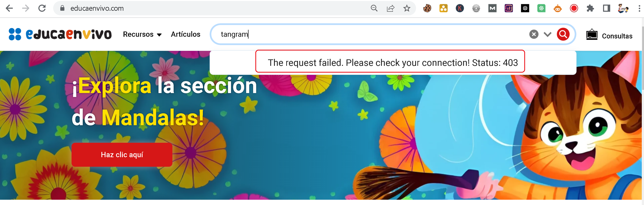The height and width of the screenshot is (205, 644).
Task: Open the M logo extension
Action: click(492, 8)
